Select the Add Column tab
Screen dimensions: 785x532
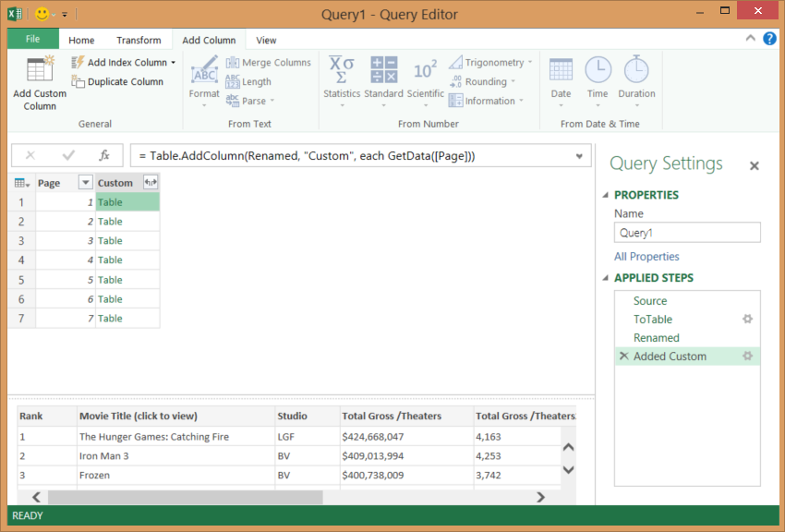209,40
